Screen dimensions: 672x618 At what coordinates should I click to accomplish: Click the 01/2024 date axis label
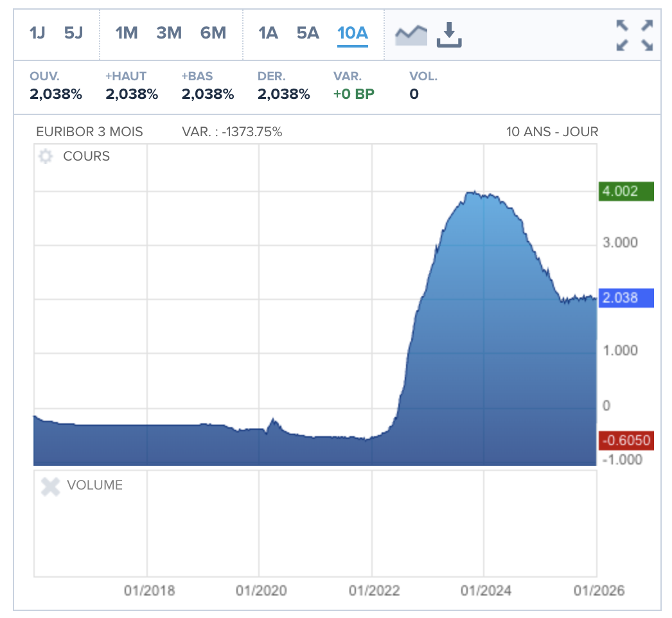(x=486, y=590)
